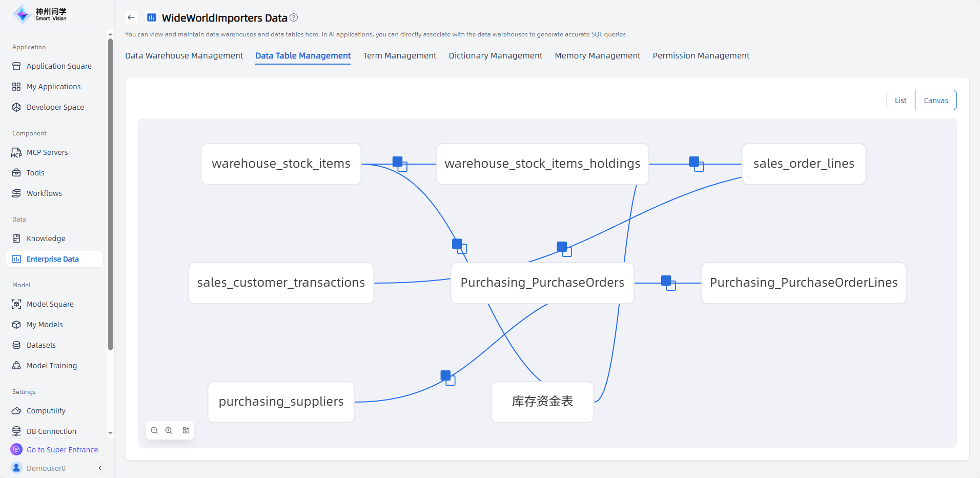
Task: Go to Super Entrance link
Action: [62, 450]
